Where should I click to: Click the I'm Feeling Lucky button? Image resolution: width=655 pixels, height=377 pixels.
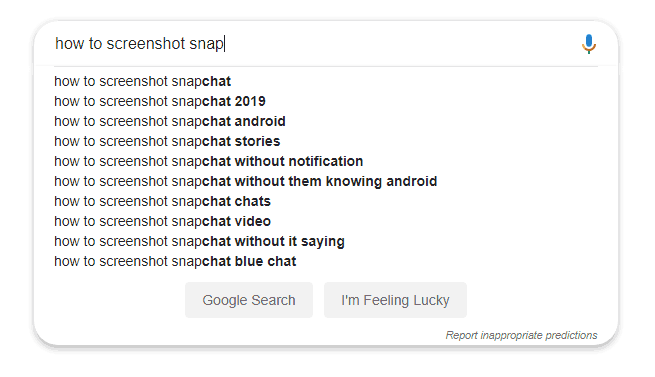[x=395, y=300]
